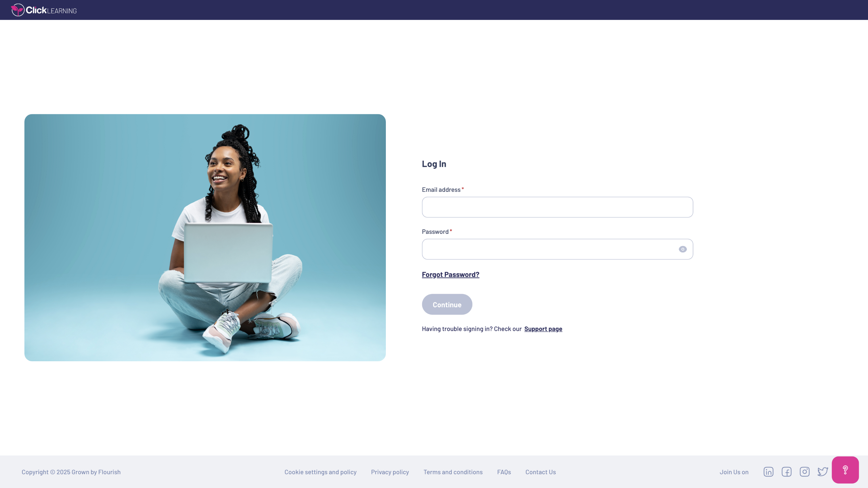
Task: Open Terms and conditions link
Action: pyautogui.click(x=453, y=472)
